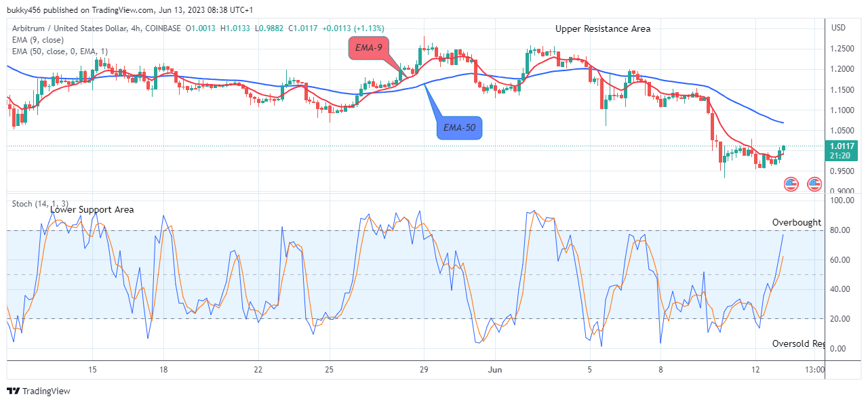Click the C1.0117 close value
The image size is (868, 403).
pos(302,28)
